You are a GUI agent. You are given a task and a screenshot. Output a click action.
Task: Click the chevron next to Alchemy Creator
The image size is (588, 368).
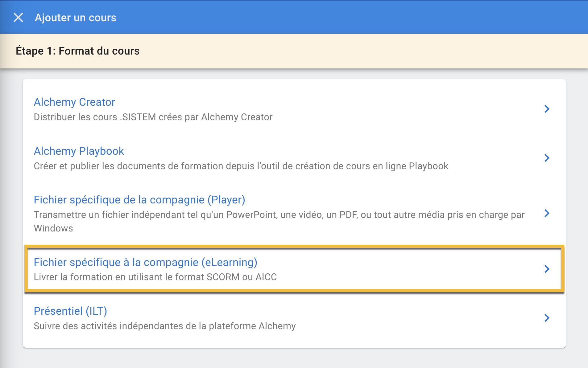(x=547, y=109)
